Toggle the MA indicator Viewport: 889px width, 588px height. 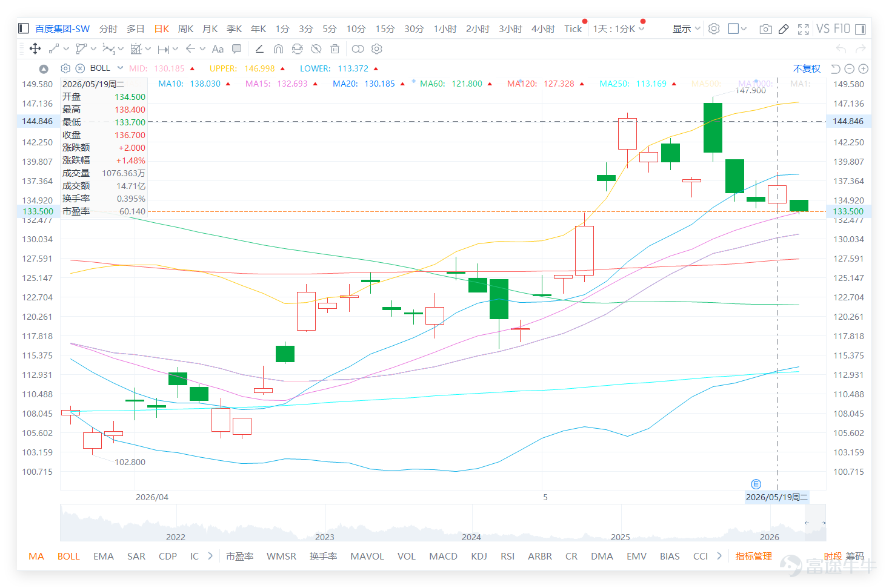click(x=36, y=556)
